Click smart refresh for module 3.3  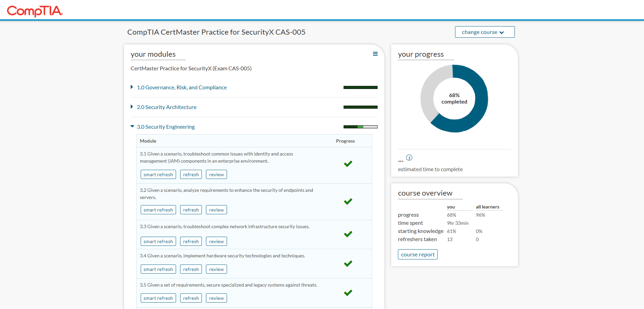[x=158, y=241]
